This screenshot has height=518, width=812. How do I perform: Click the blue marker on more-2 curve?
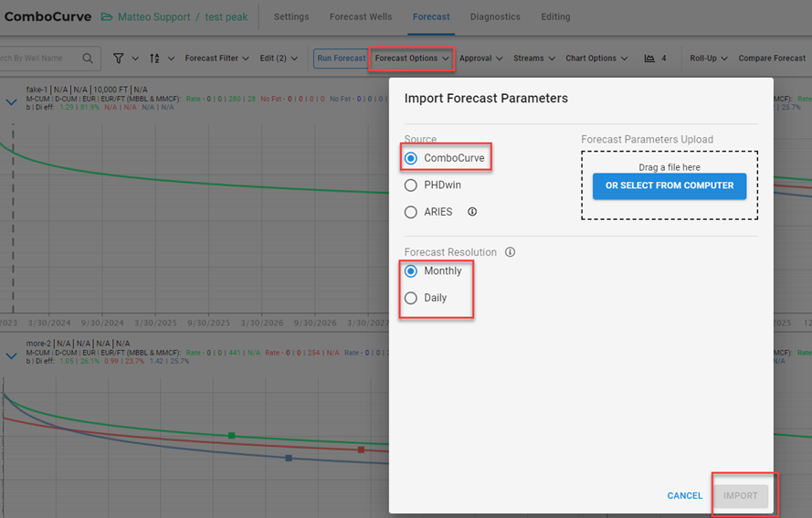[x=289, y=458]
